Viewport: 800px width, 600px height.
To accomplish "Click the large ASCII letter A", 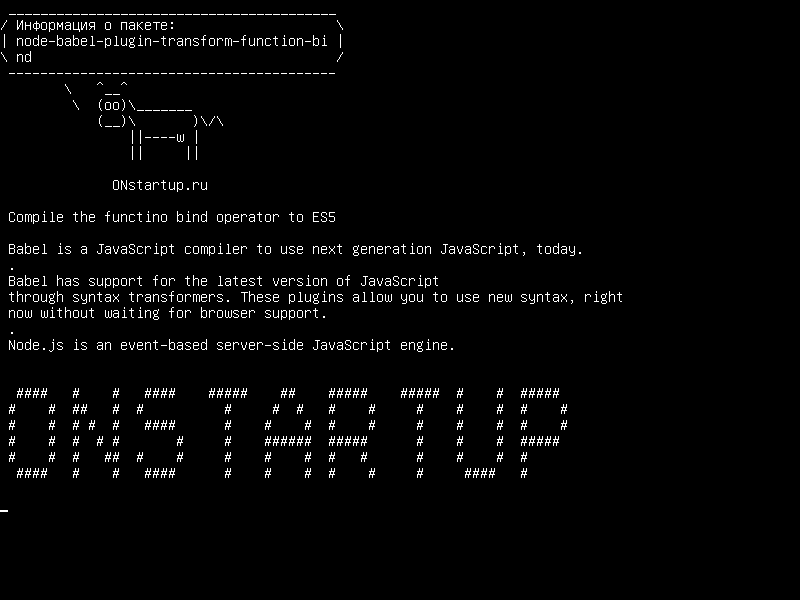I will pyautogui.click(x=288, y=433).
